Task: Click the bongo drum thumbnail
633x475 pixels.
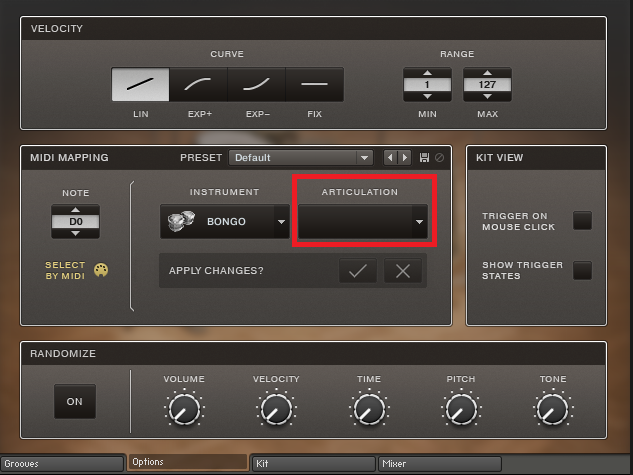Action: 182,221
